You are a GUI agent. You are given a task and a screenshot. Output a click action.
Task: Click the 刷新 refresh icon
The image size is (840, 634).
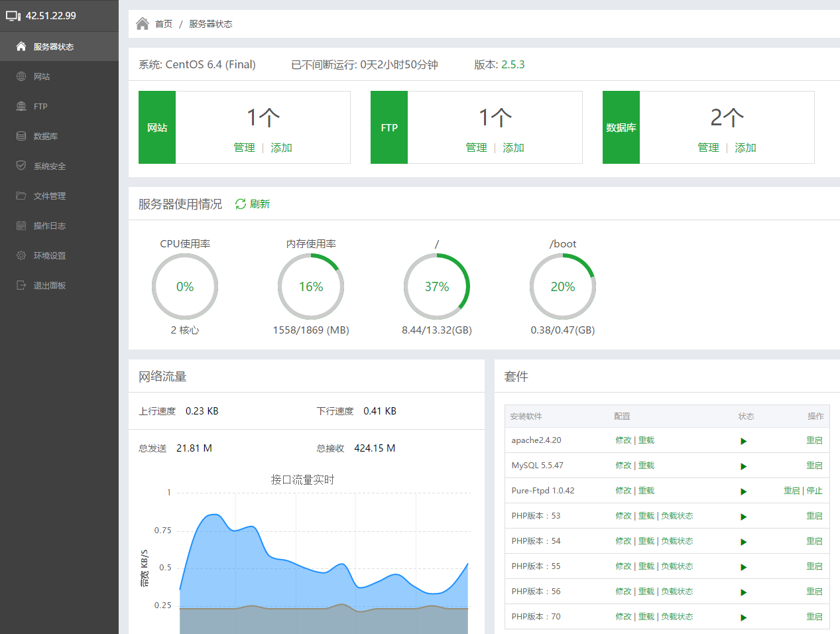pyautogui.click(x=241, y=204)
